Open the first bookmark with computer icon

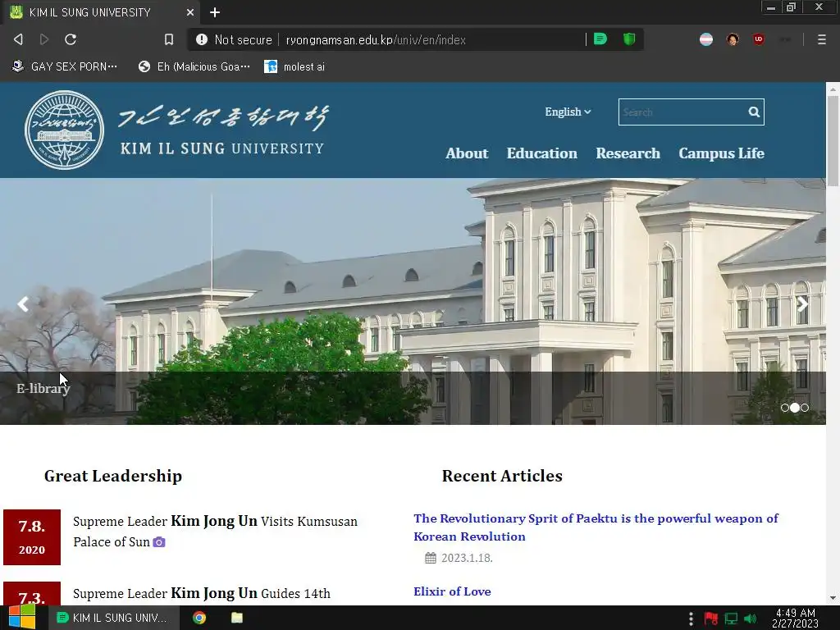[64, 66]
